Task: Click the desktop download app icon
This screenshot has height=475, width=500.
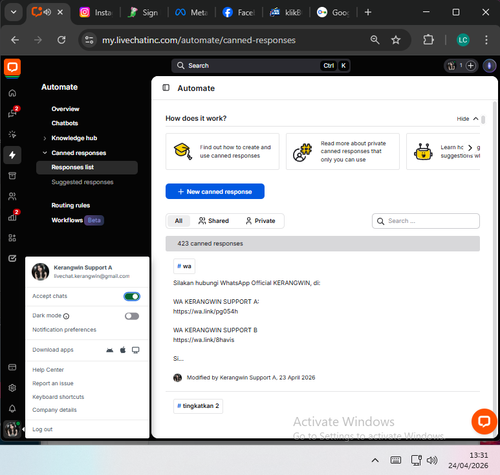Action: (136, 350)
